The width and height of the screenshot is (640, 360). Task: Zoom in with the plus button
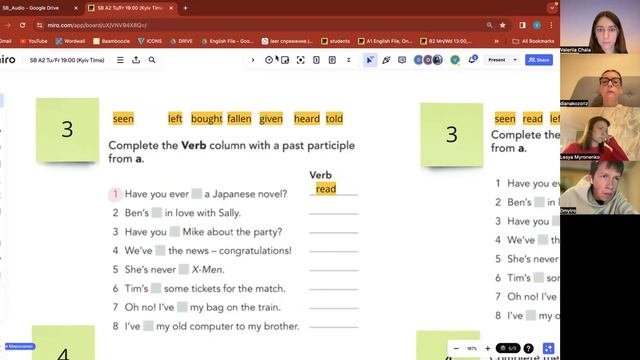(487, 348)
